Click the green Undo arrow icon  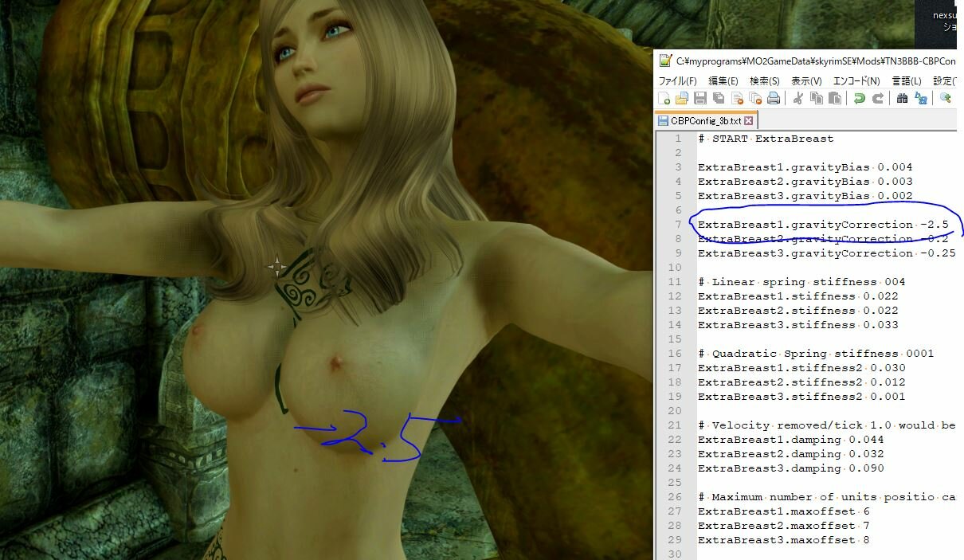(859, 99)
